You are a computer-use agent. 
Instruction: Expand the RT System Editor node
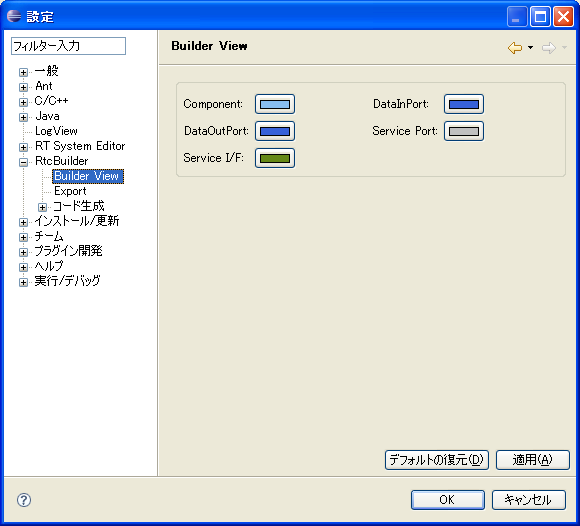tap(23, 147)
